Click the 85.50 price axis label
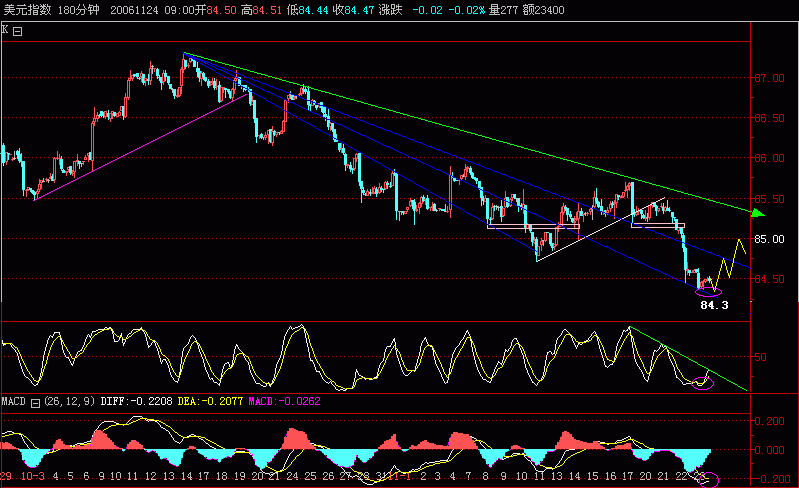This screenshot has height=488, width=799. tap(769, 199)
